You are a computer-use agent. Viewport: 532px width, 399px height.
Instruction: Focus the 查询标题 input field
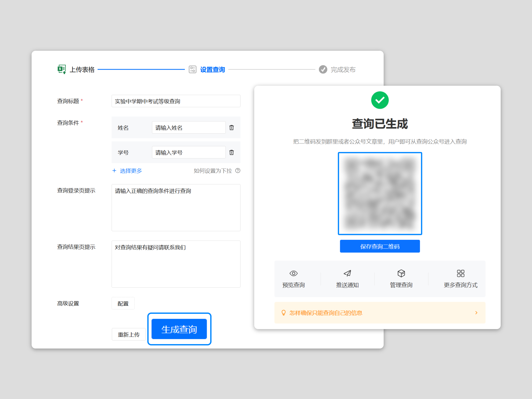click(x=176, y=101)
